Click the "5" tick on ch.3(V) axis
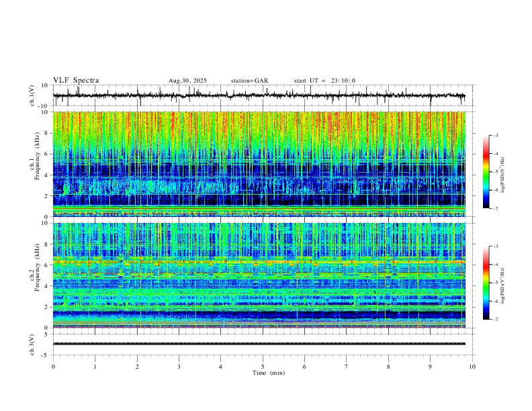 tap(47, 334)
